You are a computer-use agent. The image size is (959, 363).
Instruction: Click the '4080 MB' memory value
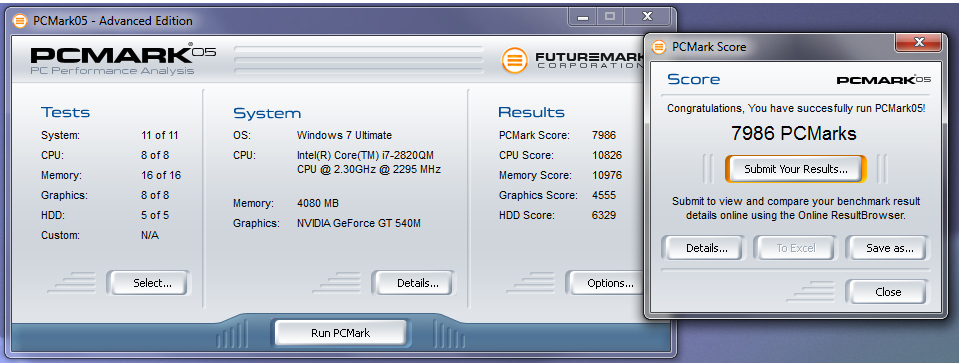click(x=317, y=204)
